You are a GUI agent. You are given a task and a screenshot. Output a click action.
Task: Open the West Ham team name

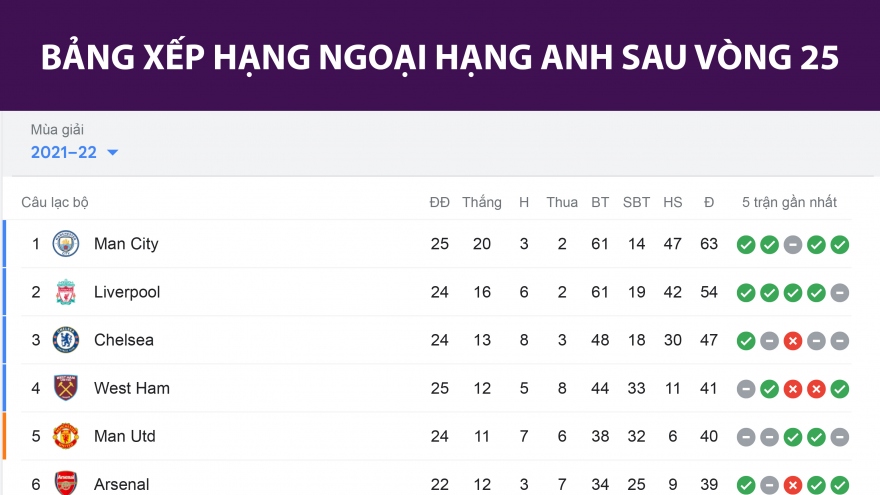[x=132, y=388]
